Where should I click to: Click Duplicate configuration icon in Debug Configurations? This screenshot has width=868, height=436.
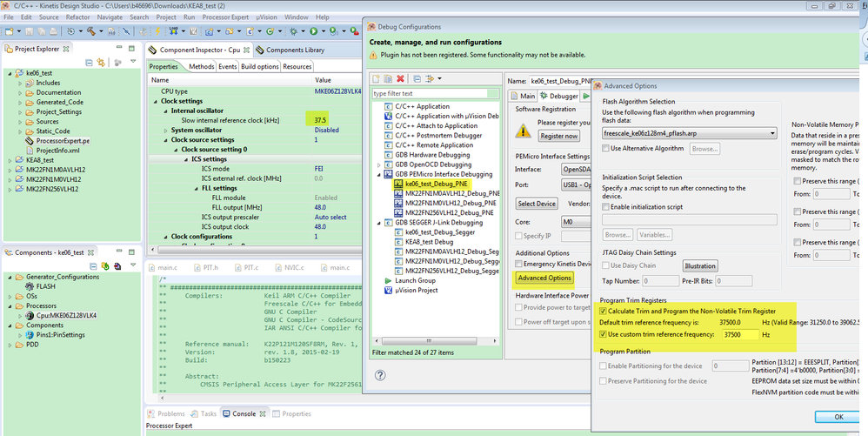coord(389,78)
